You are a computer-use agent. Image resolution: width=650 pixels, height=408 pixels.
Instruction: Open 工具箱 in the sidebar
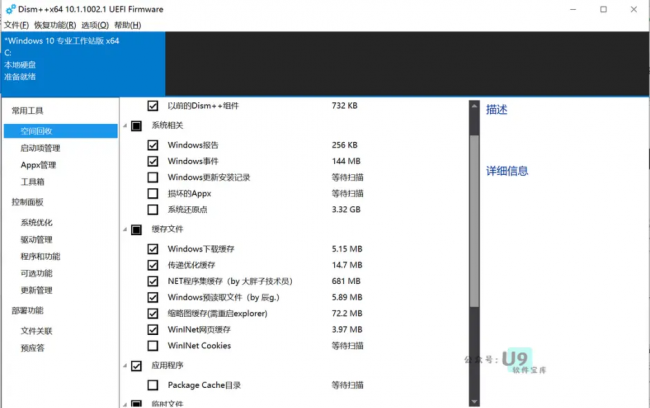(32, 182)
